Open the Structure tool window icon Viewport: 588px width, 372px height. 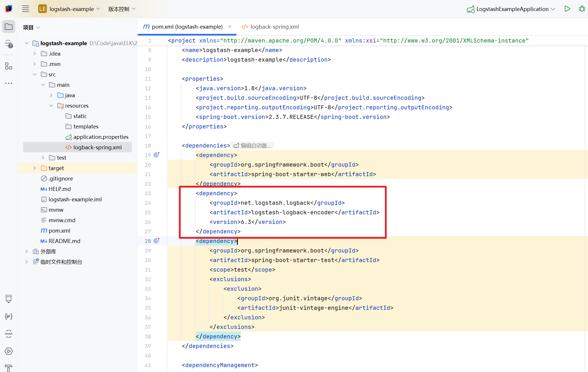click(x=9, y=66)
